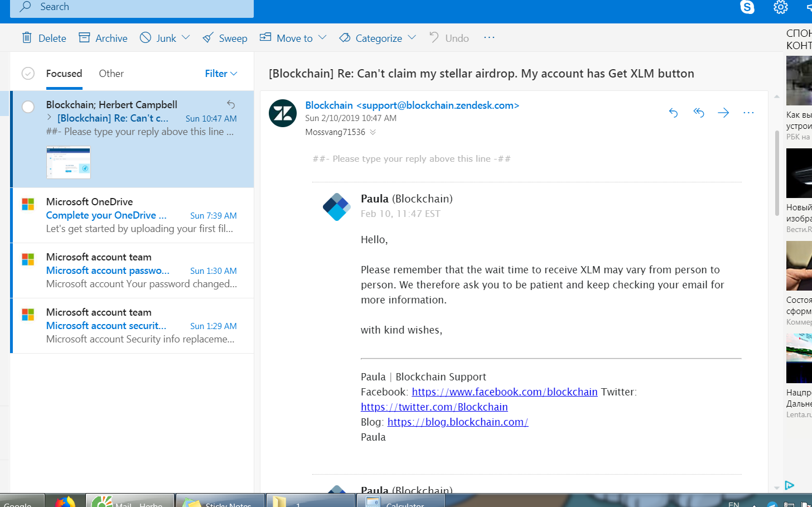Open the Filter dropdown
The image size is (812, 507).
[x=221, y=74]
